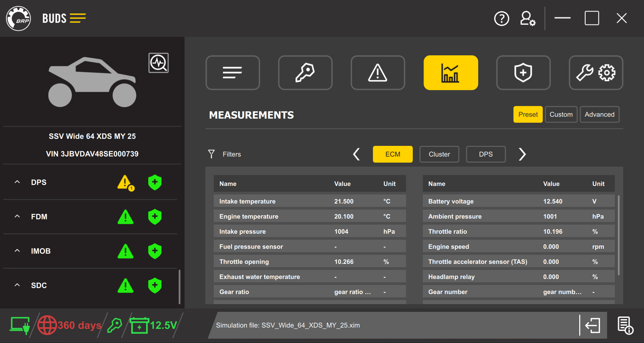Click the diagnostic scope icon beside vehicle image
This screenshot has width=644, height=343.
click(158, 63)
